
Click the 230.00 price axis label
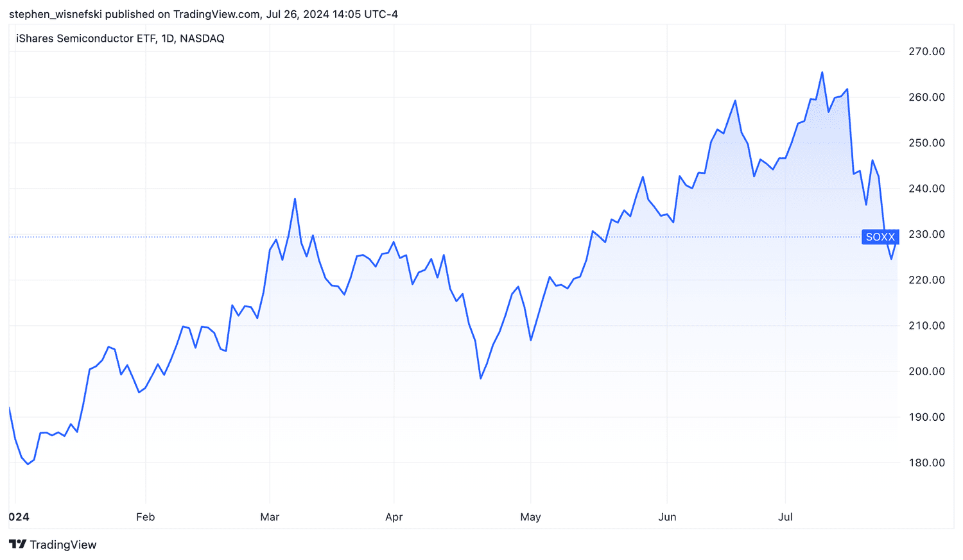coord(926,234)
